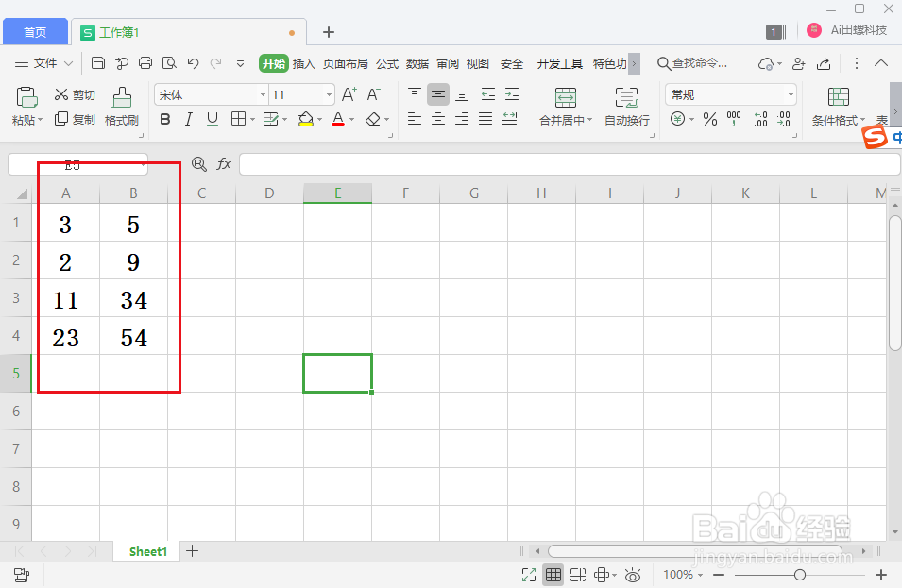Apply the yellow fill color
Viewport: 902px width, 588px height.
(305, 119)
